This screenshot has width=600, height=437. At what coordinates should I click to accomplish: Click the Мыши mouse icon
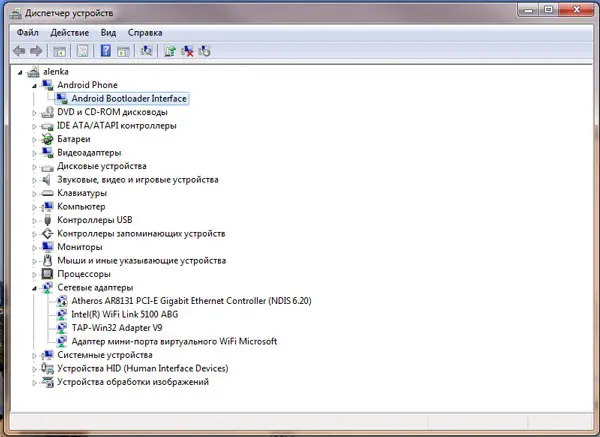click(47, 260)
